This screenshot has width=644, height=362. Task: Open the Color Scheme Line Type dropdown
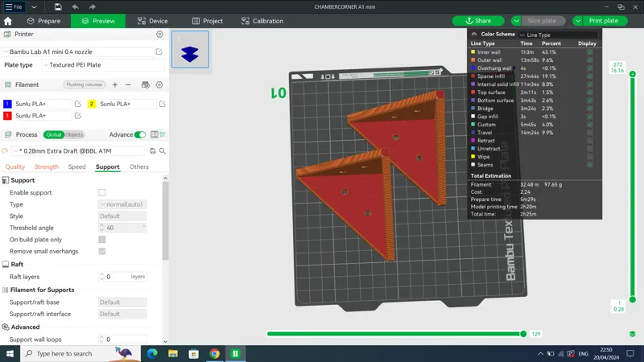pyautogui.click(x=558, y=35)
